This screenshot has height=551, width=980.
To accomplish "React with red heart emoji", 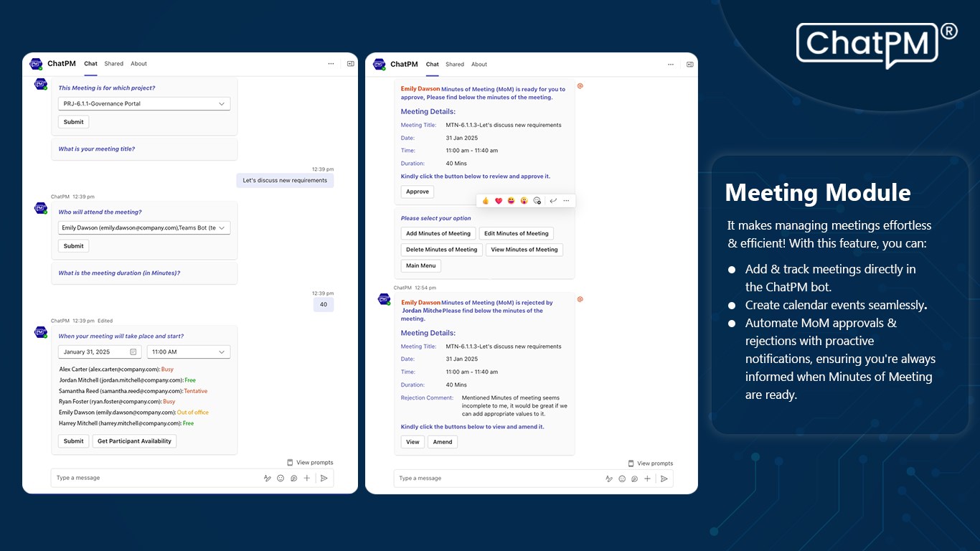I will pos(499,201).
